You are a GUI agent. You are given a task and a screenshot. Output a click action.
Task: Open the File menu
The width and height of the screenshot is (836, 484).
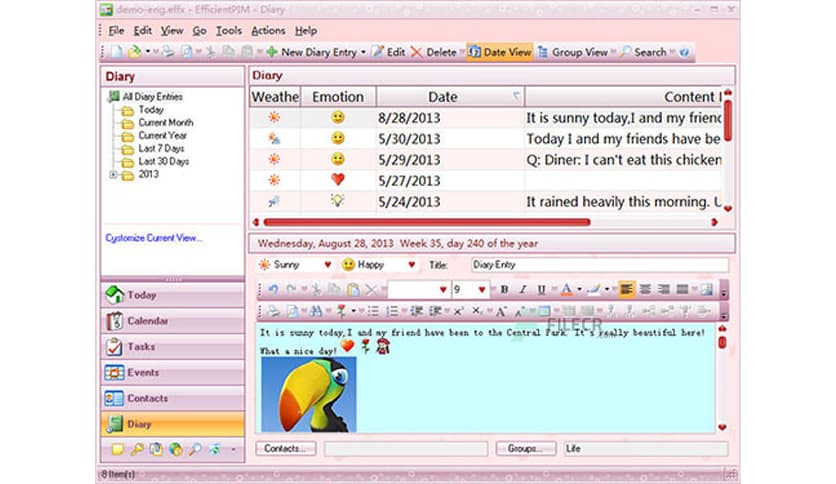116,31
